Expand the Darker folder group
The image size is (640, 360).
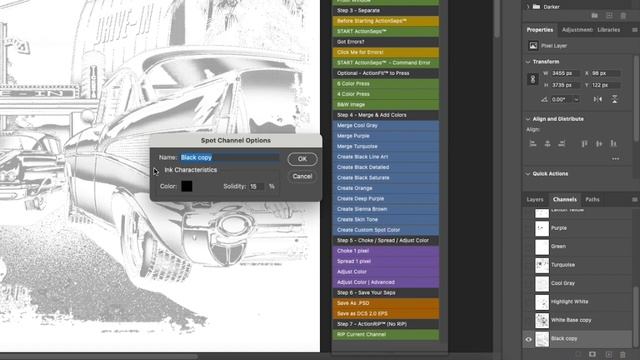click(528, 7)
